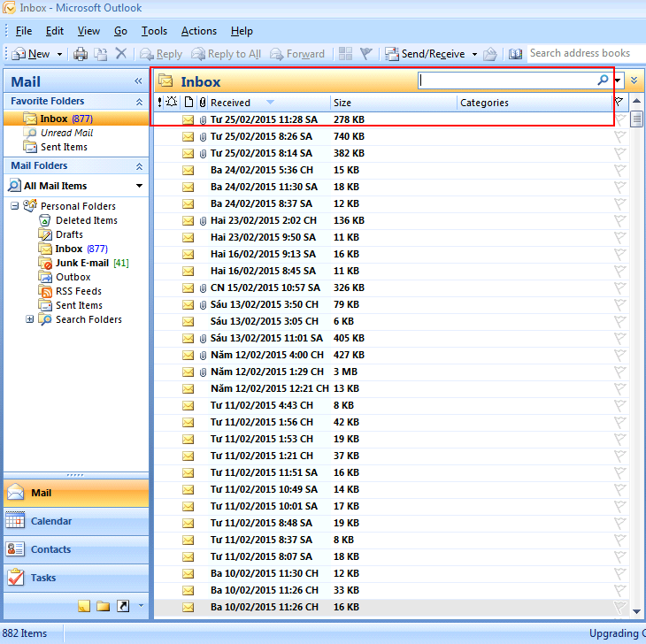Open the Junk E-mail folder
Viewport: 646px width, 644px height.
pos(82,263)
